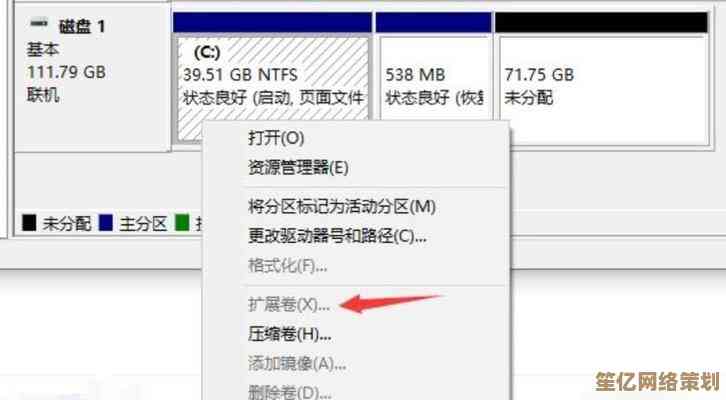Click the blue header bar above C: partition
This screenshot has width=726, height=400.
272,22
